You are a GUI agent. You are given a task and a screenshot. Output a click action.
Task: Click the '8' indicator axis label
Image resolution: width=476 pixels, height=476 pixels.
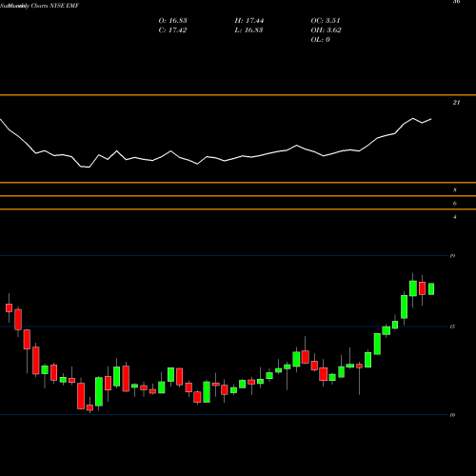tap(455, 190)
